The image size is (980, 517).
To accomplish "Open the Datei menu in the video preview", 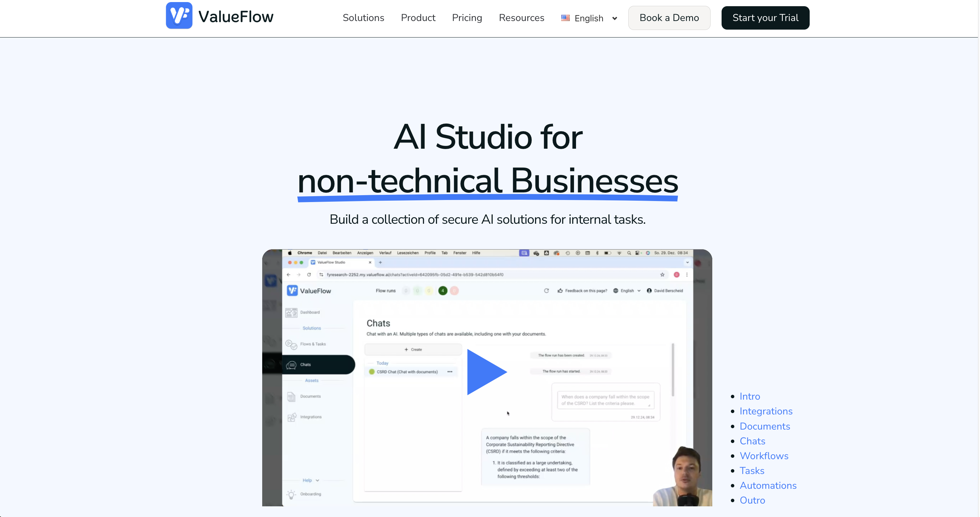I will click(322, 253).
